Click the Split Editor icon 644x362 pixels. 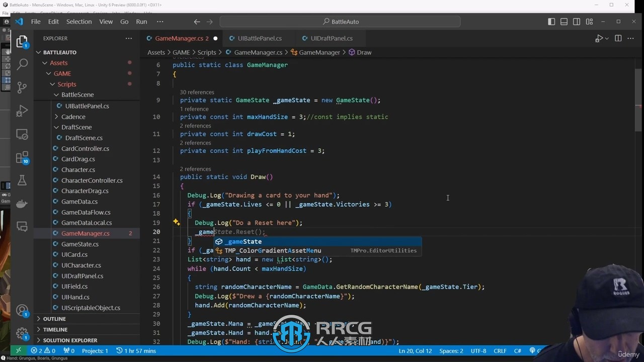618,38
